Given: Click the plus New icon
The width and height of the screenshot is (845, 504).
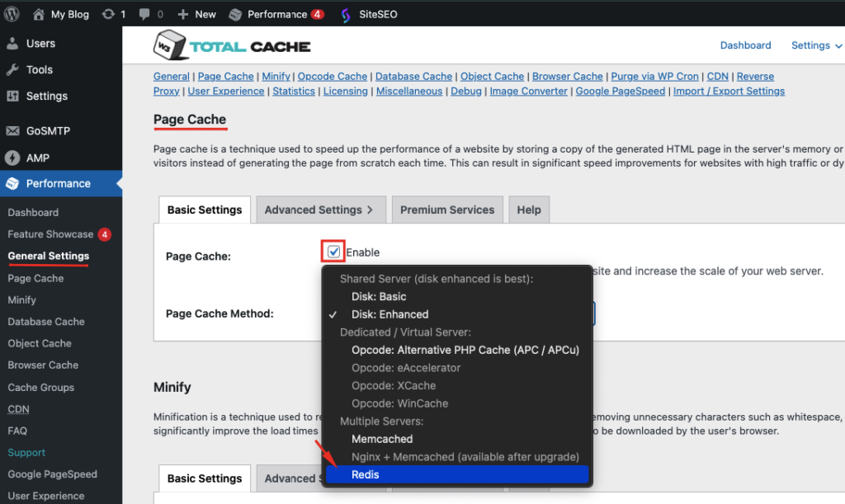Looking at the screenshot, I should 182,15.
